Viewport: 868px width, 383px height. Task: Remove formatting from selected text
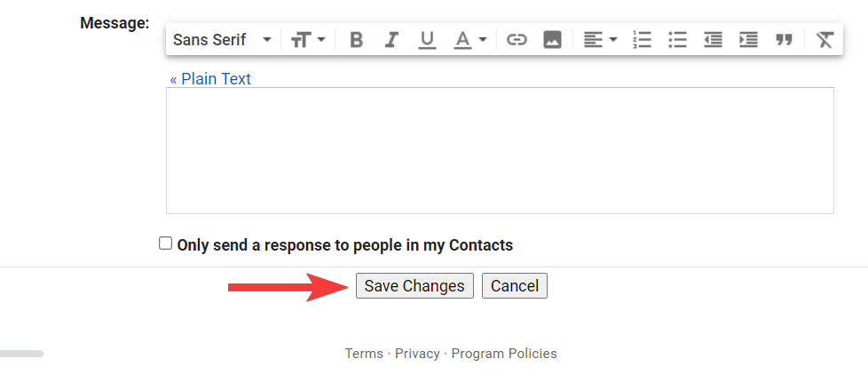[x=825, y=40]
